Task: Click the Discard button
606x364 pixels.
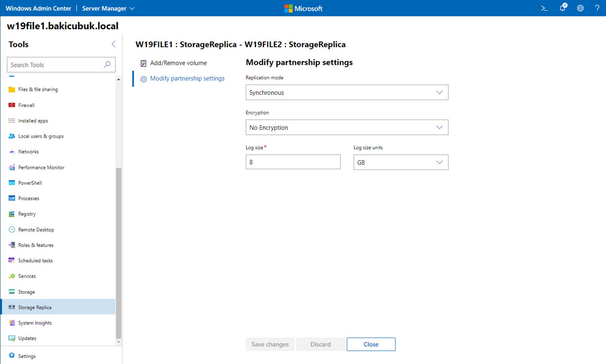Action: [x=320, y=344]
